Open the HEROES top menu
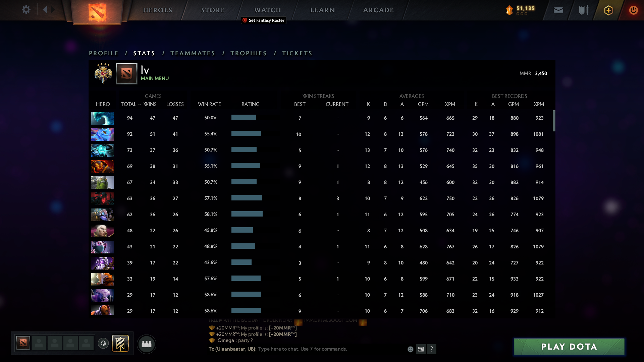The height and width of the screenshot is (362, 644). [158, 10]
